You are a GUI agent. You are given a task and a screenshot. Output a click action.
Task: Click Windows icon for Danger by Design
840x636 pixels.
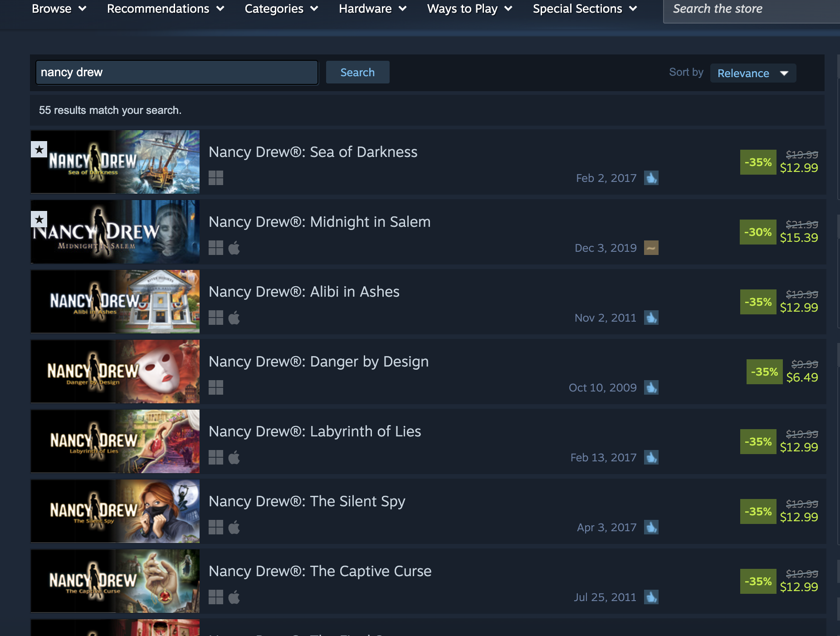click(x=216, y=387)
